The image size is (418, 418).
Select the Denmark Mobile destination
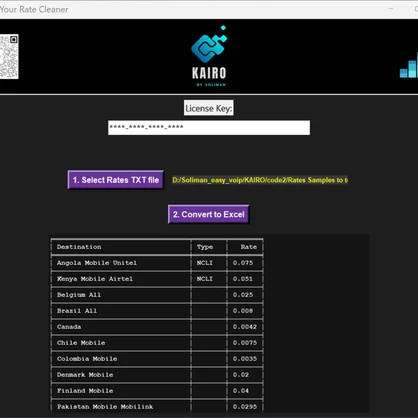pos(85,375)
